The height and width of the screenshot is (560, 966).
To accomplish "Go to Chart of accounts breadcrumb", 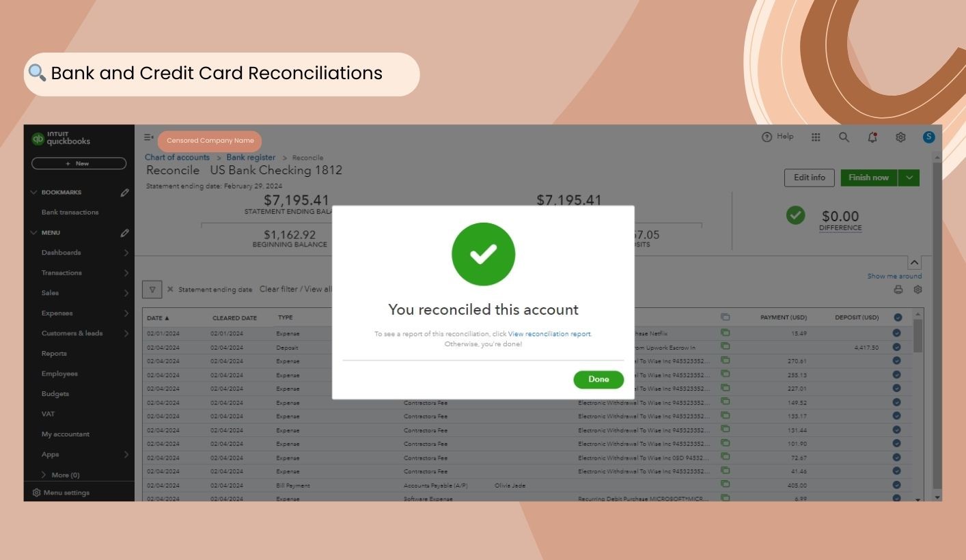I will point(177,158).
